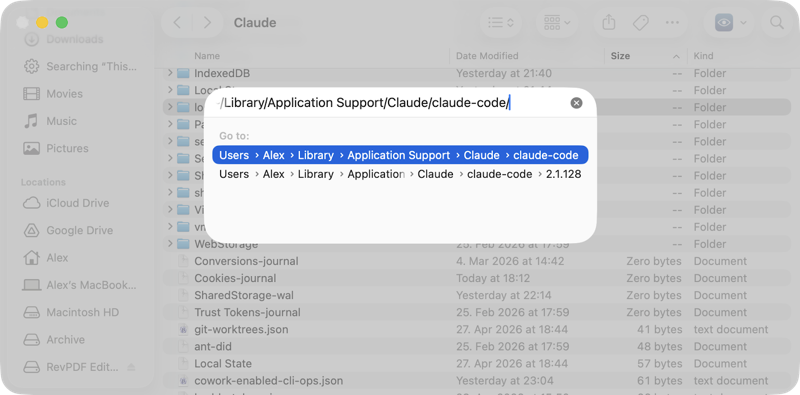
Task: Select the Conversions-journal file
Action: 476,261
